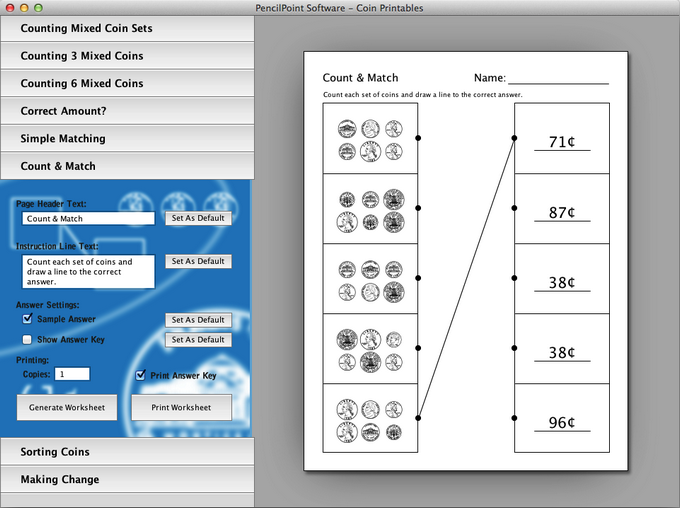The height and width of the screenshot is (508, 680).
Task: Disable the Sample Answer checkbox
Action: pos(27,319)
